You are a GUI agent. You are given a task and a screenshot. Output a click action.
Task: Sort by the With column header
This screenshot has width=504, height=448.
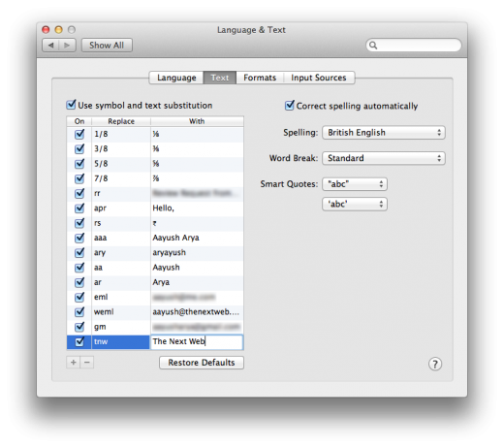tap(197, 121)
